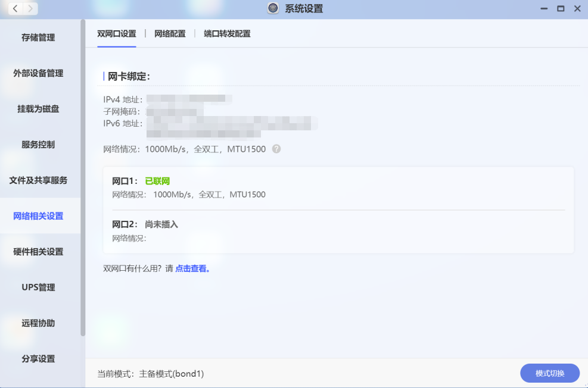Open 存储管理 in the sidebar

38,37
